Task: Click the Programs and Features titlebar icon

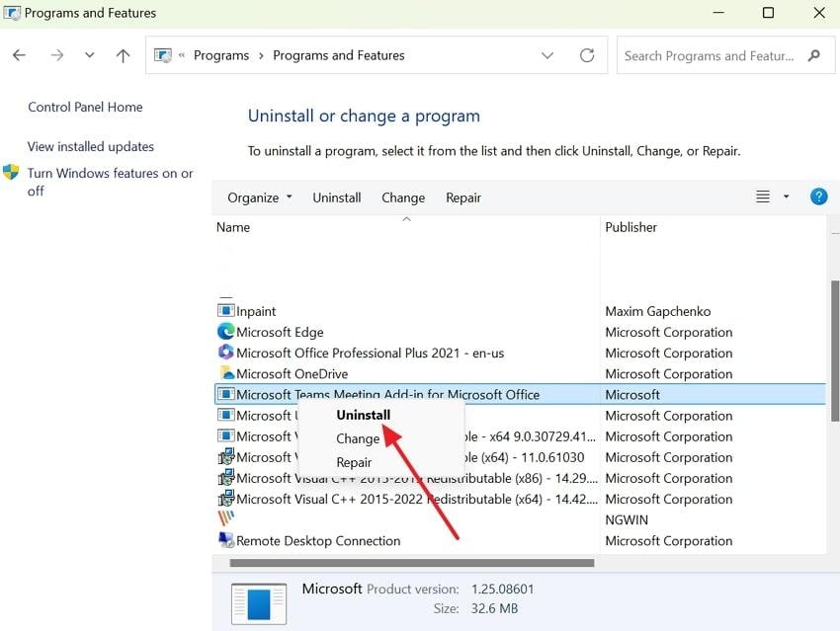Action: click(x=11, y=12)
